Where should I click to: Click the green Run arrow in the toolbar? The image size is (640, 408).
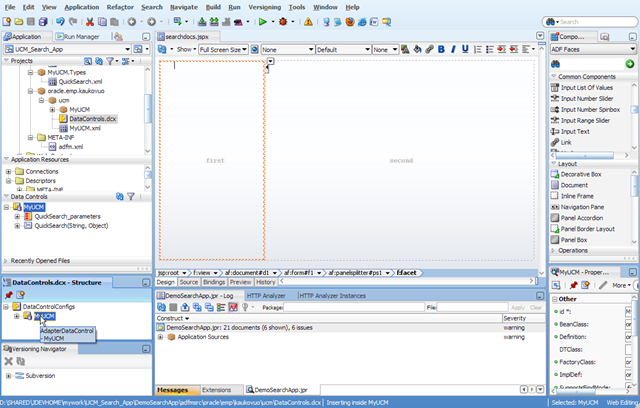[x=262, y=22]
